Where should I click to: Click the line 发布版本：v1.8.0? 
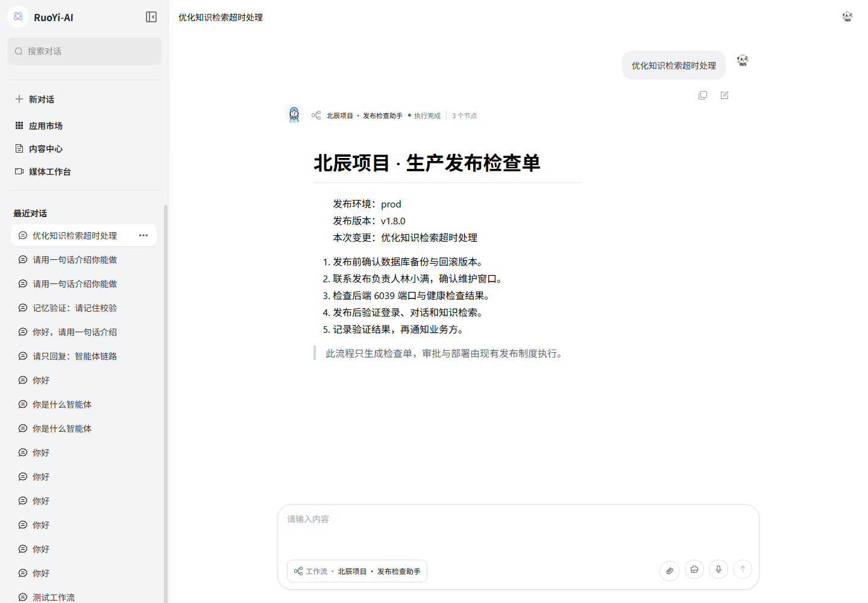click(x=369, y=221)
